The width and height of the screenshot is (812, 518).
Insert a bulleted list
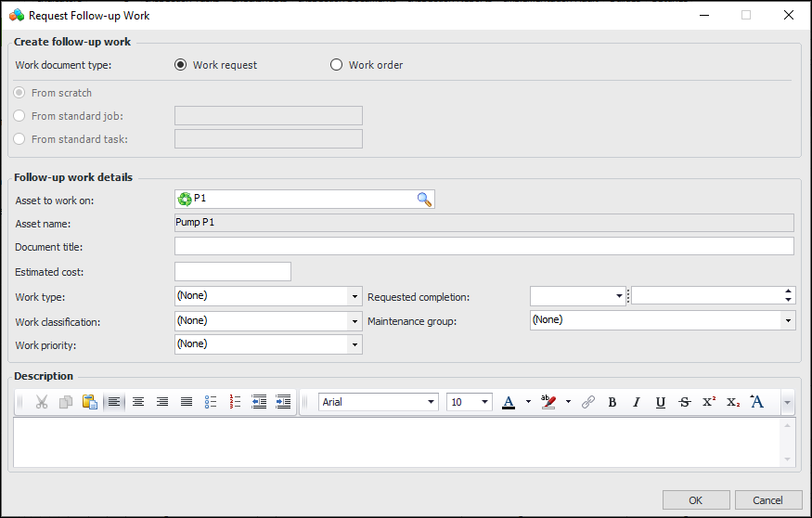(x=211, y=402)
